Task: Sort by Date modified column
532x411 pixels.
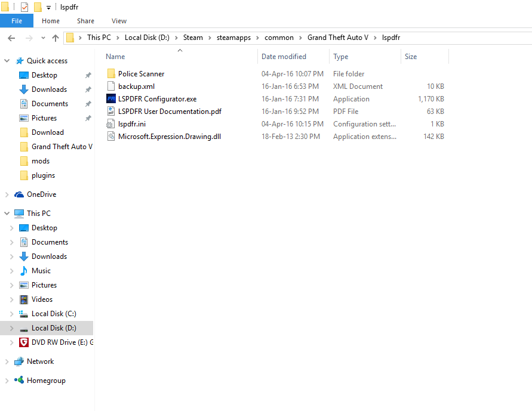Action: 284,57
